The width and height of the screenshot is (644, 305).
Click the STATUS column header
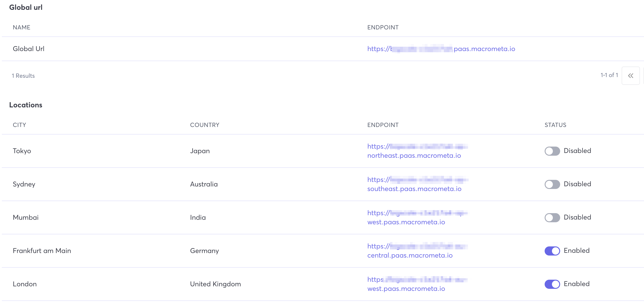click(555, 125)
